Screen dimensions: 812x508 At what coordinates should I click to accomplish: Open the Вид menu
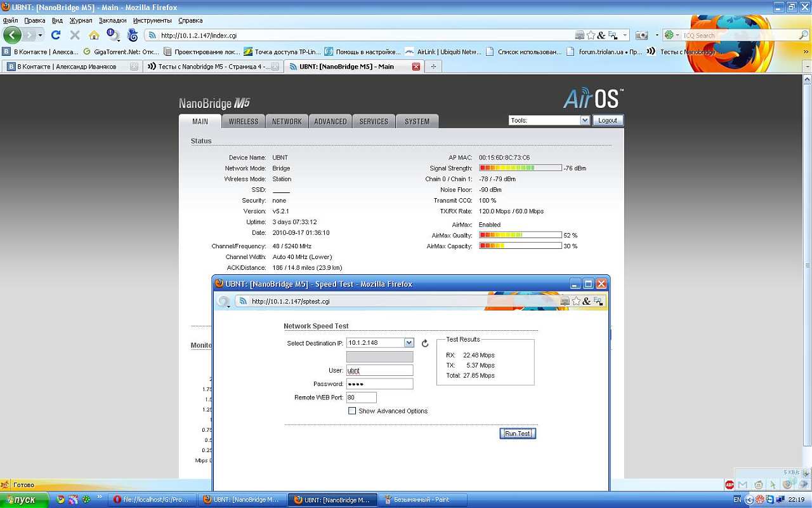tap(57, 20)
